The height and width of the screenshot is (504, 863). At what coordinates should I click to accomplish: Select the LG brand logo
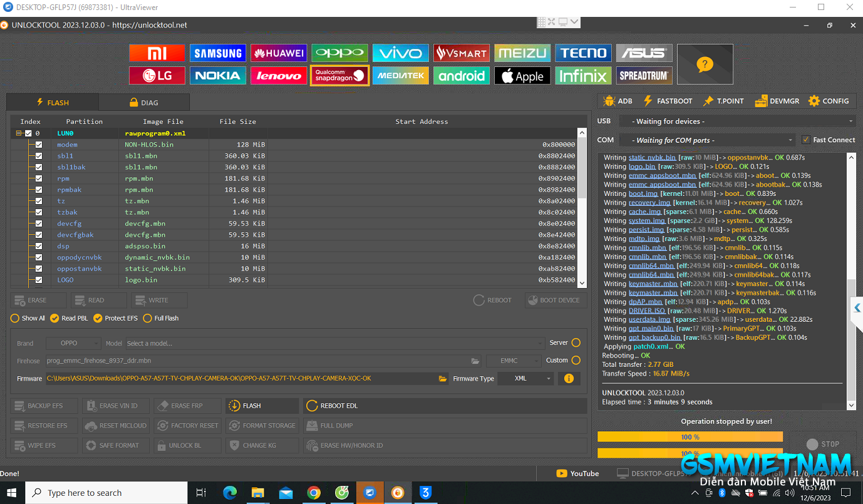pos(157,76)
